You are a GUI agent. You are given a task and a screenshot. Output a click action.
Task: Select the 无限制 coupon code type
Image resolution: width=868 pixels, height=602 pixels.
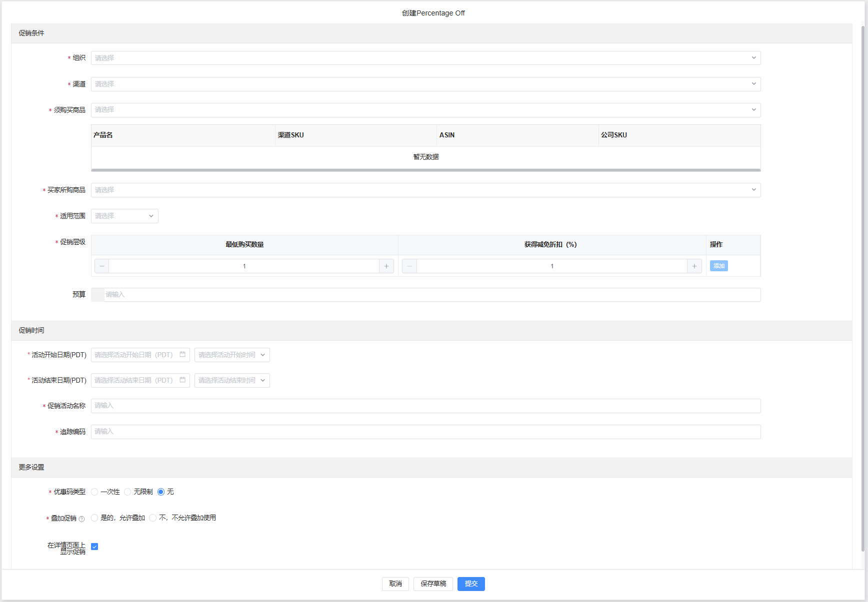pos(128,492)
